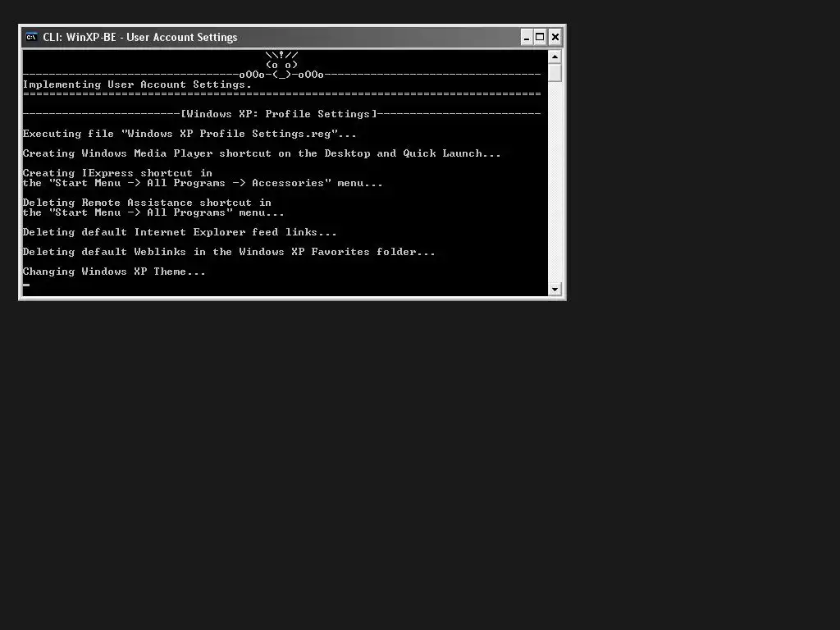The width and height of the screenshot is (840, 630).
Task: Click the 'Deleting default Weblinks' line
Action: point(230,252)
